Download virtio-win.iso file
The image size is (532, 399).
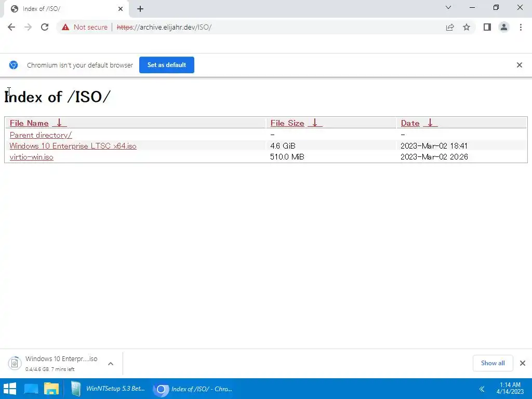[31, 157]
